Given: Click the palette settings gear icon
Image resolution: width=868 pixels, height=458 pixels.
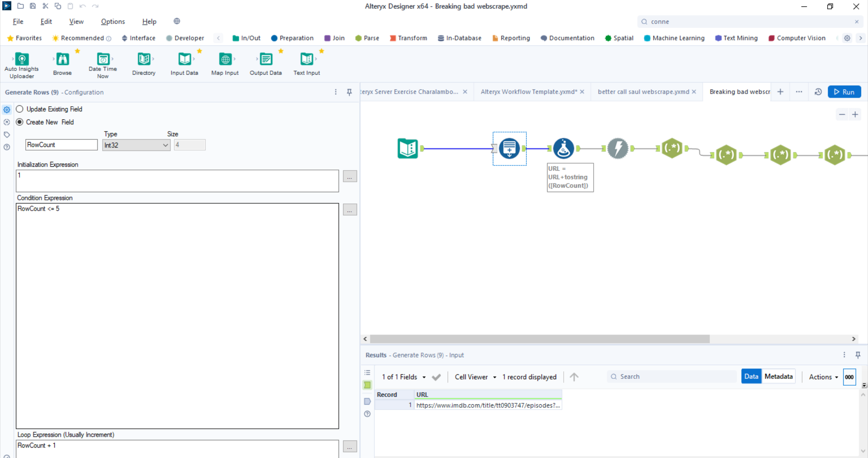Looking at the screenshot, I should coord(847,38).
